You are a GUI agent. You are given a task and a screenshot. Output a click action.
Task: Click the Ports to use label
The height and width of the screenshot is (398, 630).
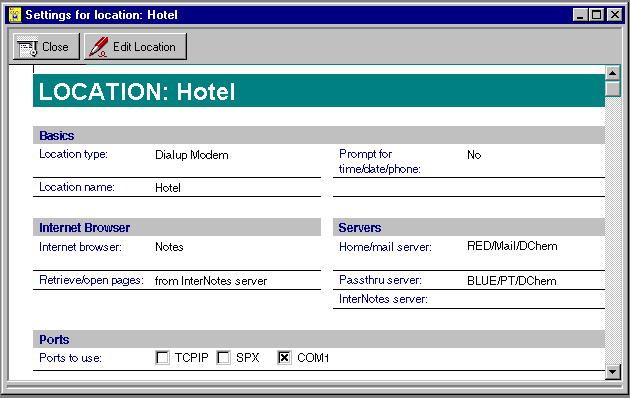70,358
